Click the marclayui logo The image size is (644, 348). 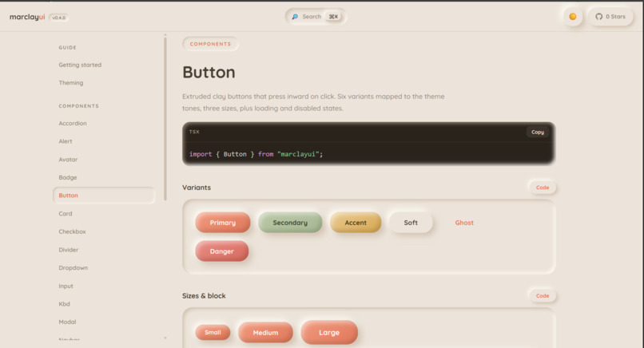(27, 18)
